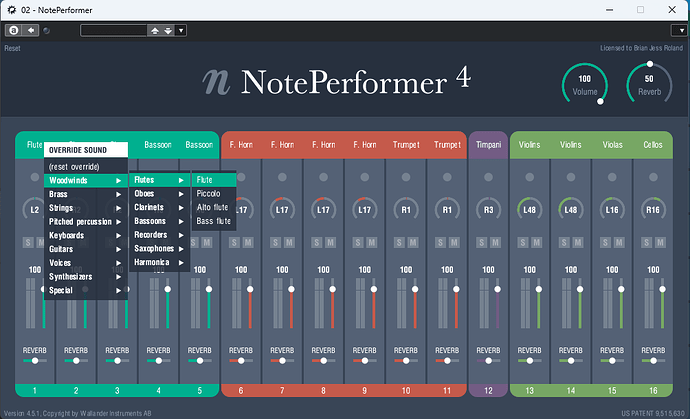Toggle the A/B compare button in the toolbar
This screenshot has width=690, height=419.
[14, 30]
